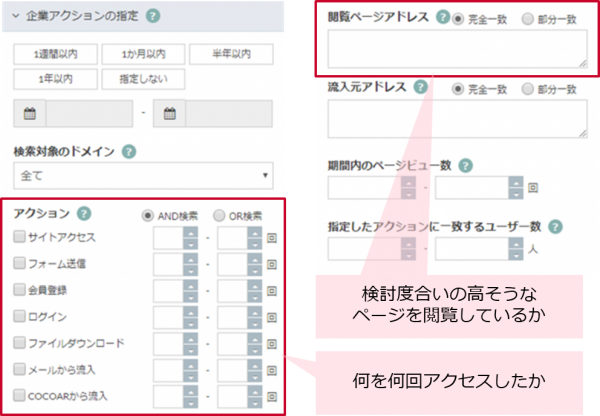Open help icon beside 検索対象のドメイン
Image resolution: width=600 pixels, height=416 pixels.
tap(129, 152)
